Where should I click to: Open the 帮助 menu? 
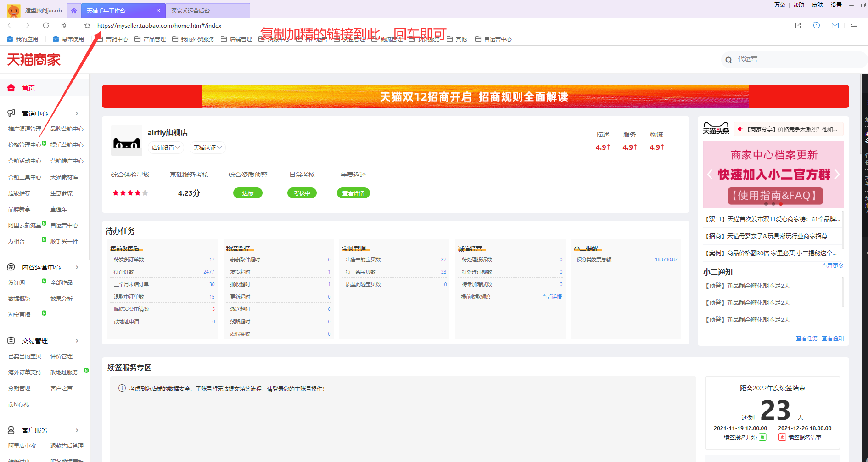pos(799,5)
